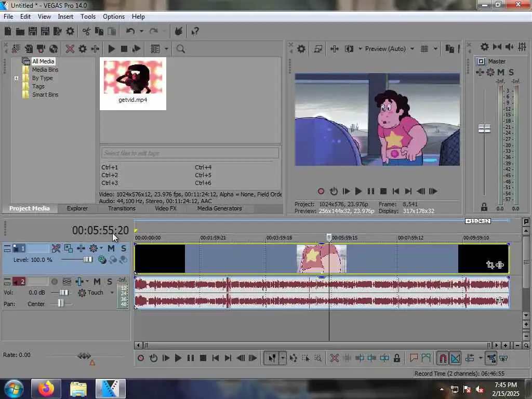Viewport: 532px width, 399px height.
Task: Click Record button in timeline transport
Action: (x=141, y=358)
